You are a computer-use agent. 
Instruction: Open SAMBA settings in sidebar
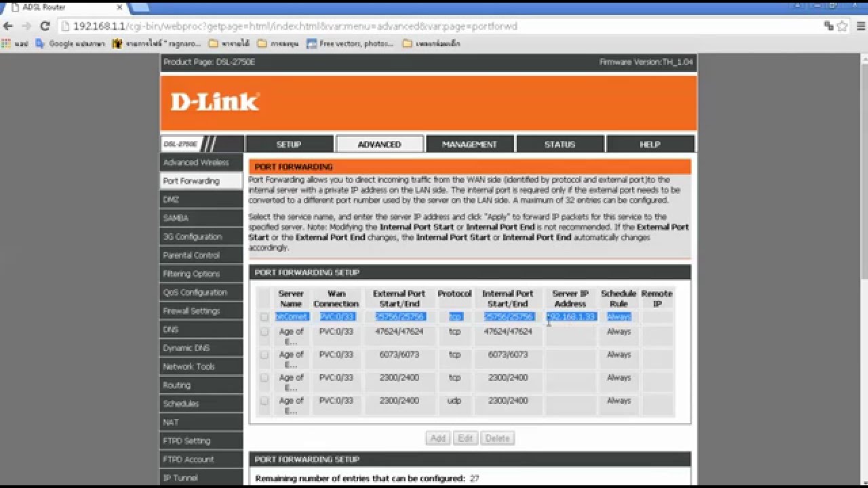tap(201, 218)
